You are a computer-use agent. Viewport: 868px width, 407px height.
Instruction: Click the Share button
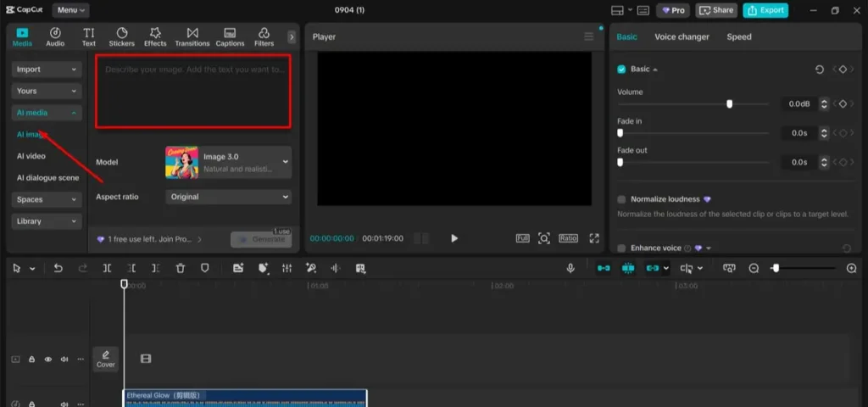coord(715,10)
